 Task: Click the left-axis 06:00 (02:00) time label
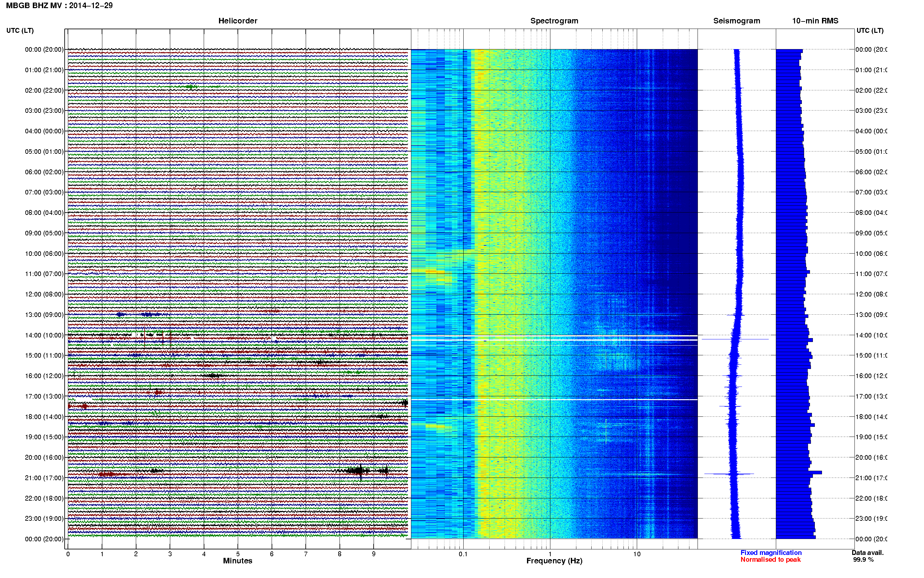44,172
